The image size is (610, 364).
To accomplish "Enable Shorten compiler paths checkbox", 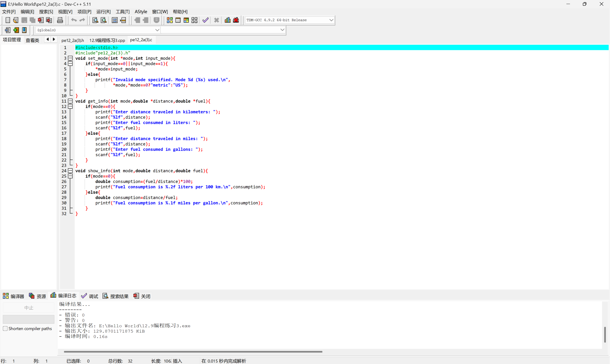I will pyautogui.click(x=5, y=329).
